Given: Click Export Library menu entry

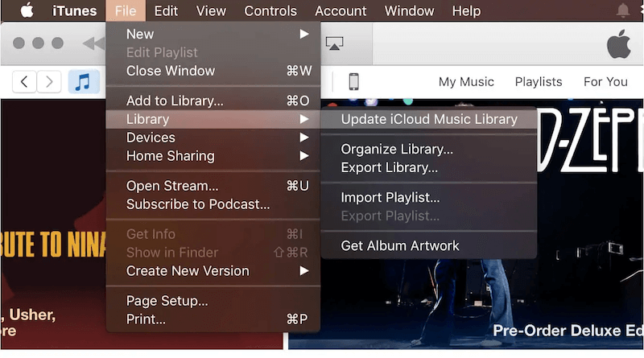Looking at the screenshot, I should [x=389, y=167].
